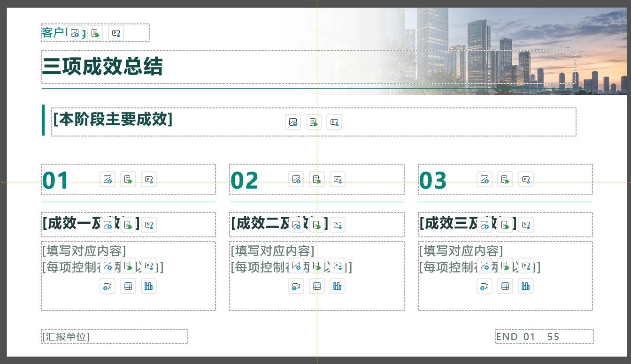Insert a picture in the 02 placeholder
Viewport: 631px width, 364px height.
[x=296, y=179]
